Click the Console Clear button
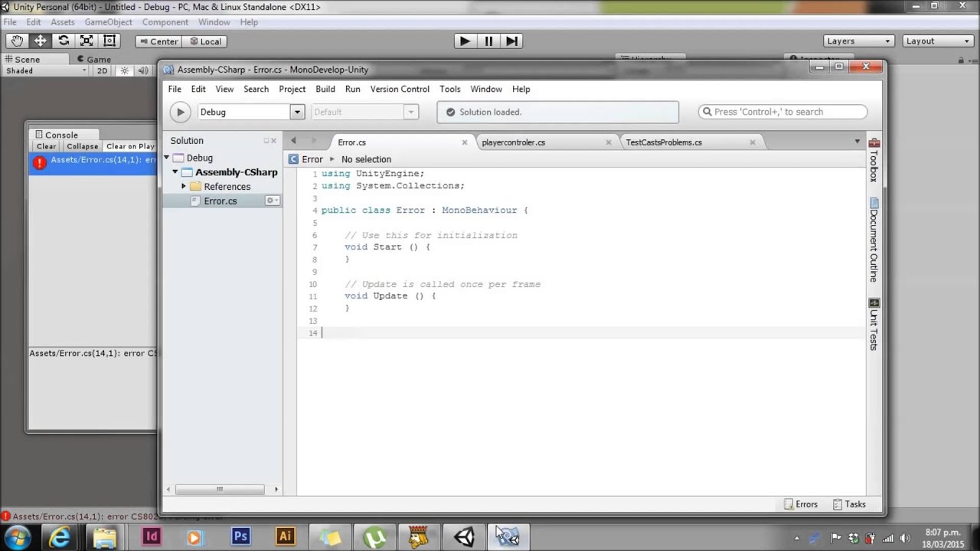This screenshot has width=980, height=551. pyautogui.click(x=46, y=146)
